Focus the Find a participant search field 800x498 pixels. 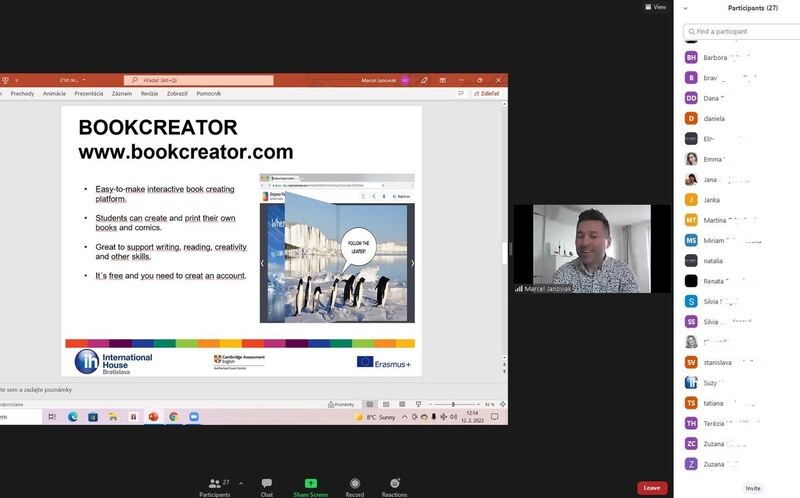741,32
